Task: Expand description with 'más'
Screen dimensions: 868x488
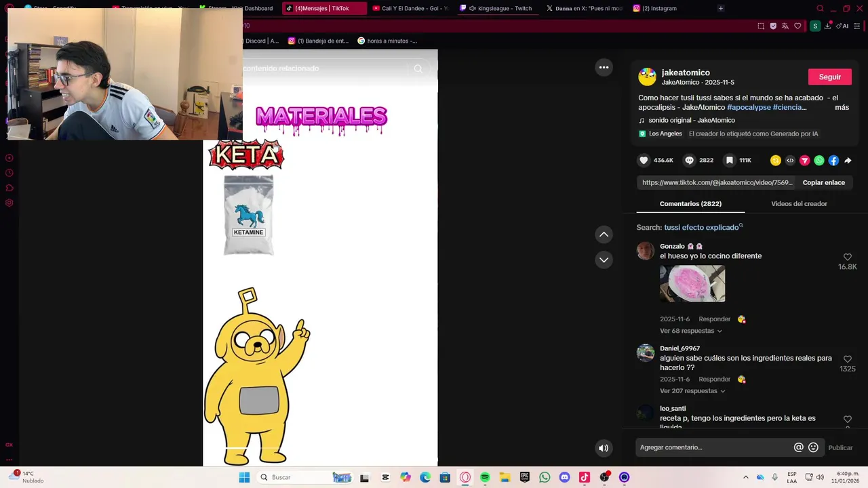Action: (842, 107)
